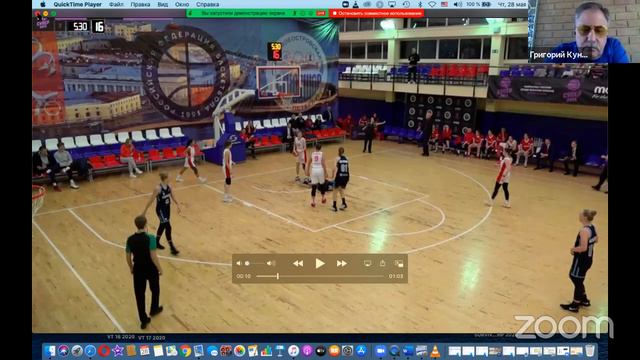Open Music from the Dock
Viewport: 640px width, 360px height.
tap(293, 351)
